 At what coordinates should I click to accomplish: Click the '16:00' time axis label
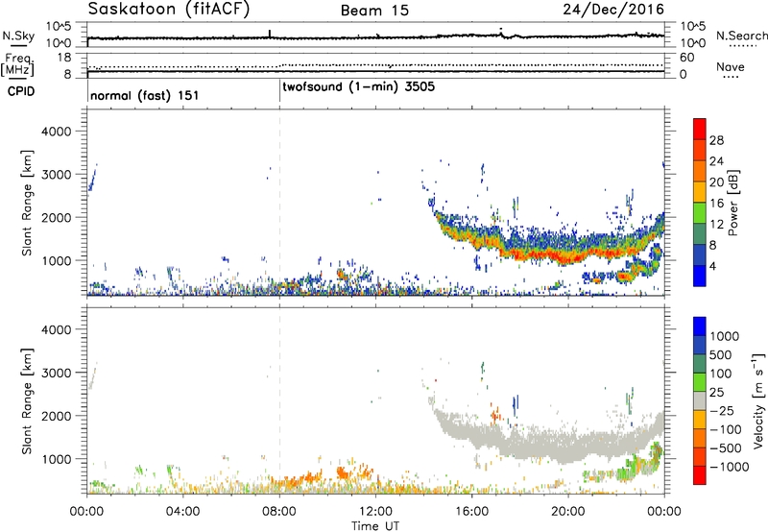click(471, 512)
